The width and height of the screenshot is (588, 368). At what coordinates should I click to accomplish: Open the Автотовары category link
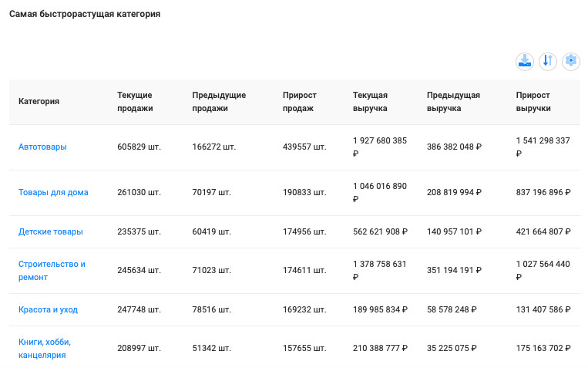[x=42, y=147]
